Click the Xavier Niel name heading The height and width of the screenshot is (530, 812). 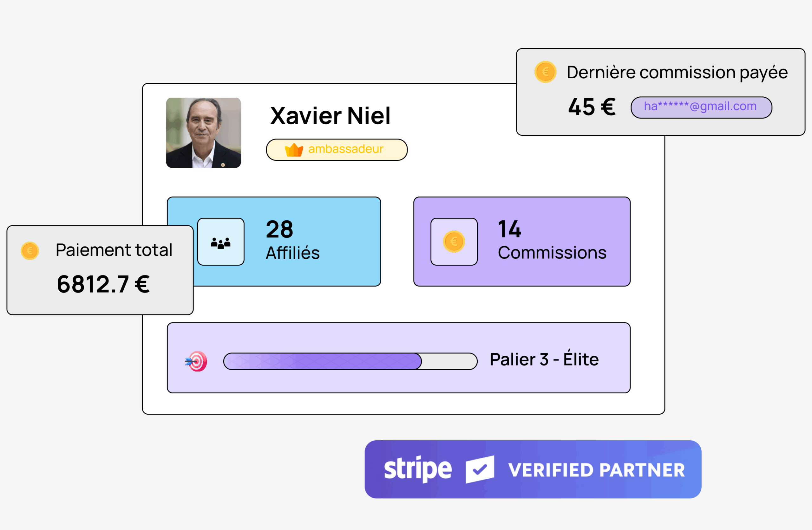tap(330, 116)
